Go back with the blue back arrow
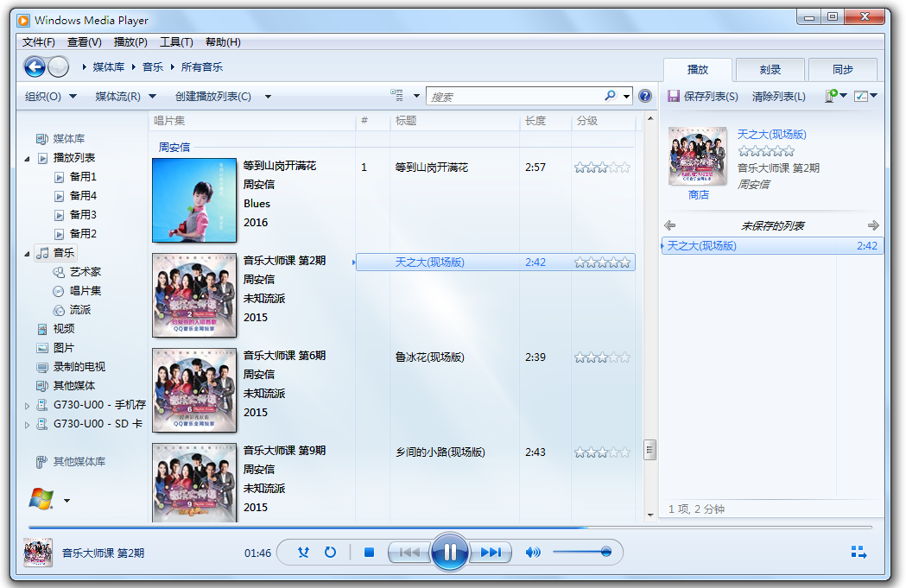Image resolution: width=906 pixels, height=588 pixels. pos(35,67)
